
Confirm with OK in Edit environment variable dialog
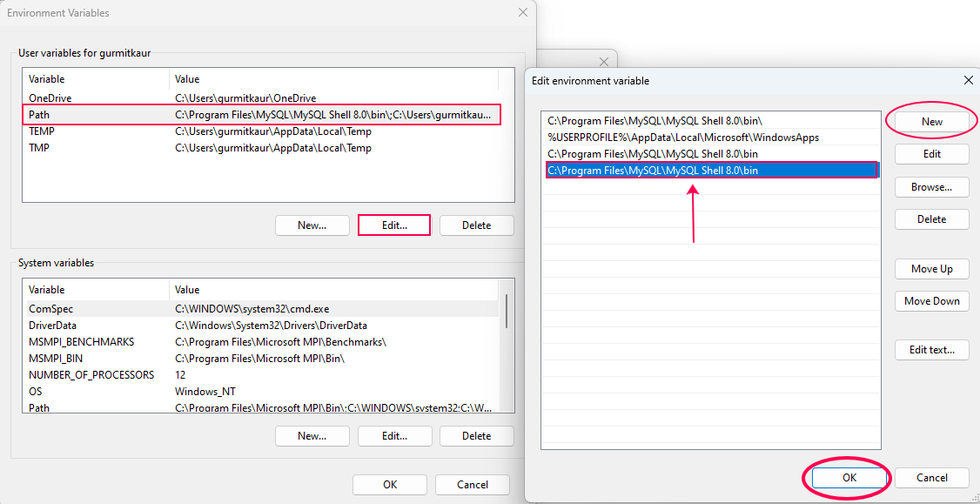coord(849,478)
